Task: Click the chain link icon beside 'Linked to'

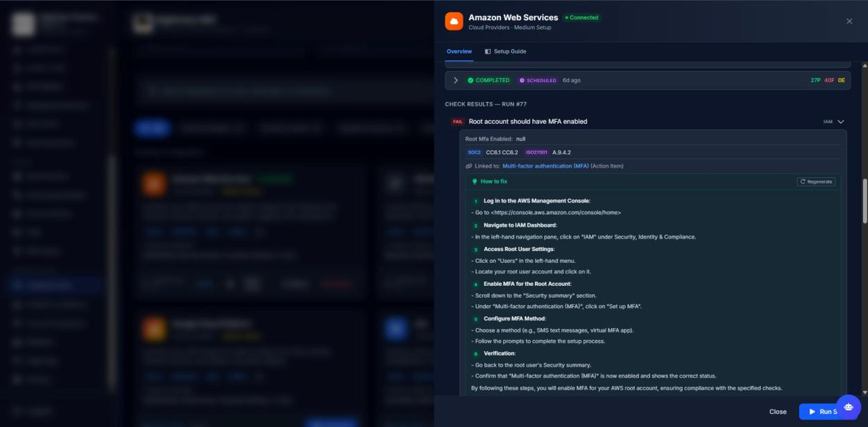Action: 469,166
